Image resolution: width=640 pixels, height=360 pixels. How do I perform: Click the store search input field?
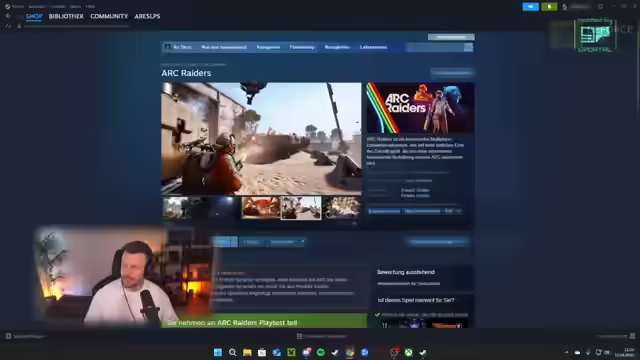point(435,47)
